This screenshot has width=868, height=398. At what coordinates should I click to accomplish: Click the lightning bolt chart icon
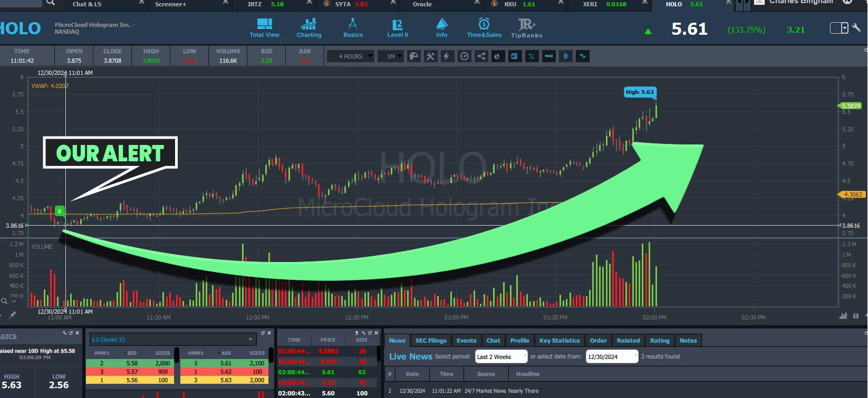click(447, 56)
